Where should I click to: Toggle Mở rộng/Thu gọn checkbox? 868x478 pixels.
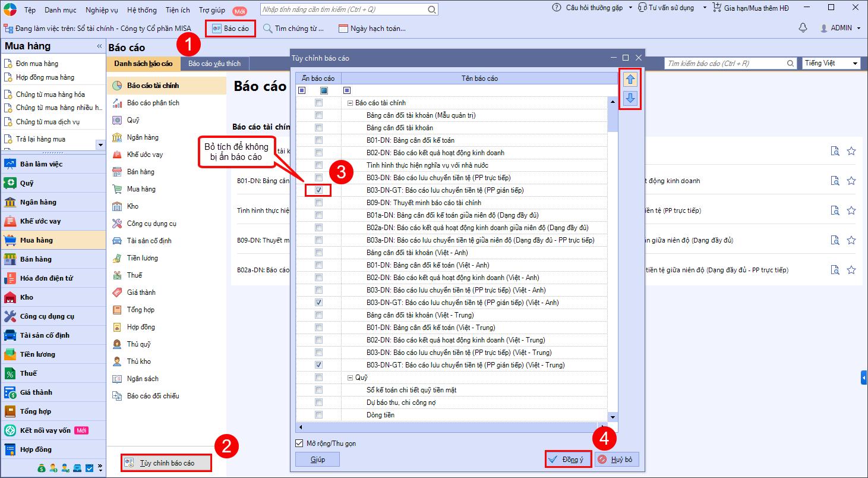coord(299,444)
